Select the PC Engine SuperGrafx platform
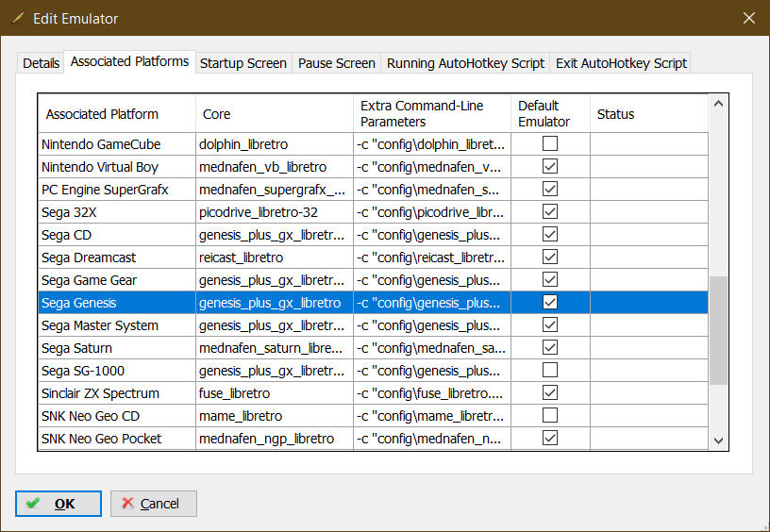 coord(117,190)
